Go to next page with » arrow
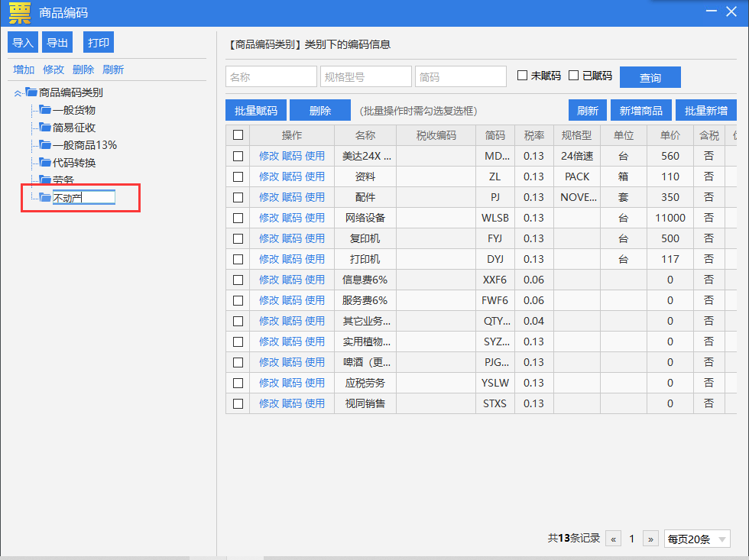Viewport: 749px width, 560px height. (650, 539)
